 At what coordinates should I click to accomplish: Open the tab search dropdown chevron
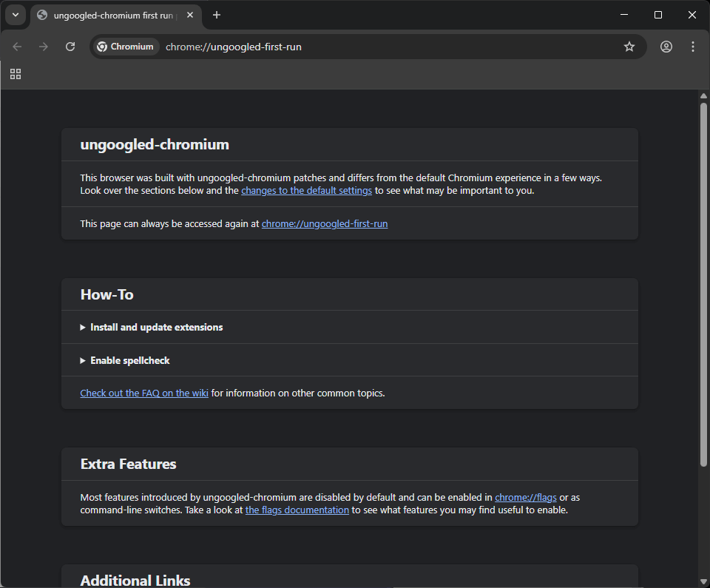coord(16,15)
